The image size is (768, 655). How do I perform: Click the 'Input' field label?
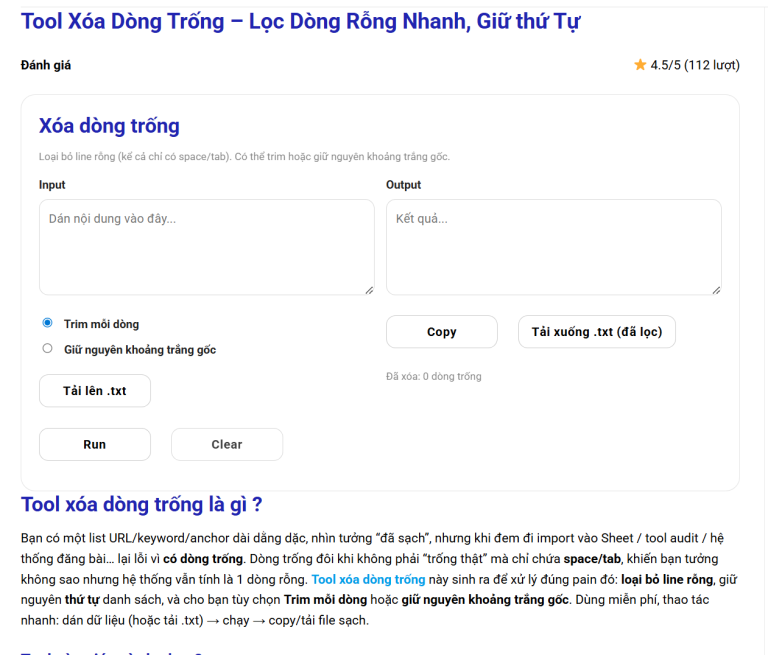click(x=52, y=185)
